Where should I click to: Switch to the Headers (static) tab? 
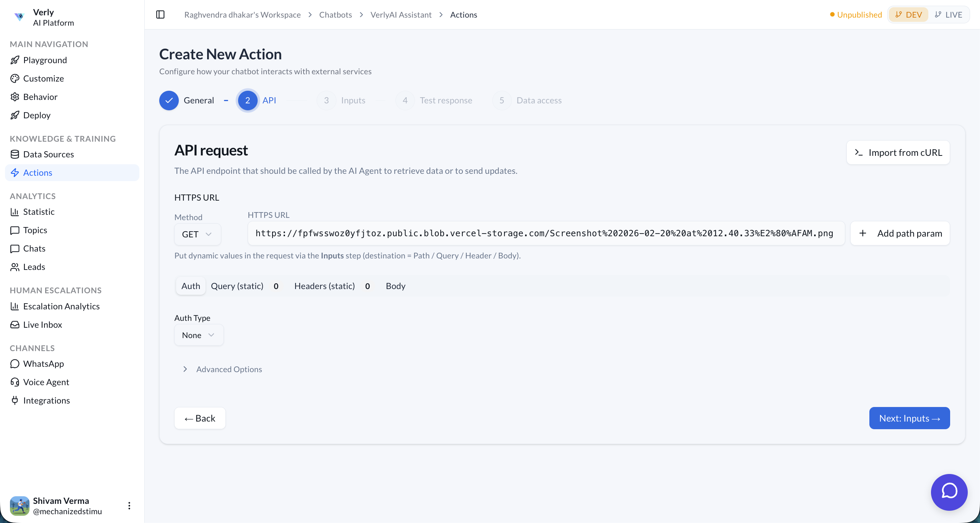pos(325,286)
